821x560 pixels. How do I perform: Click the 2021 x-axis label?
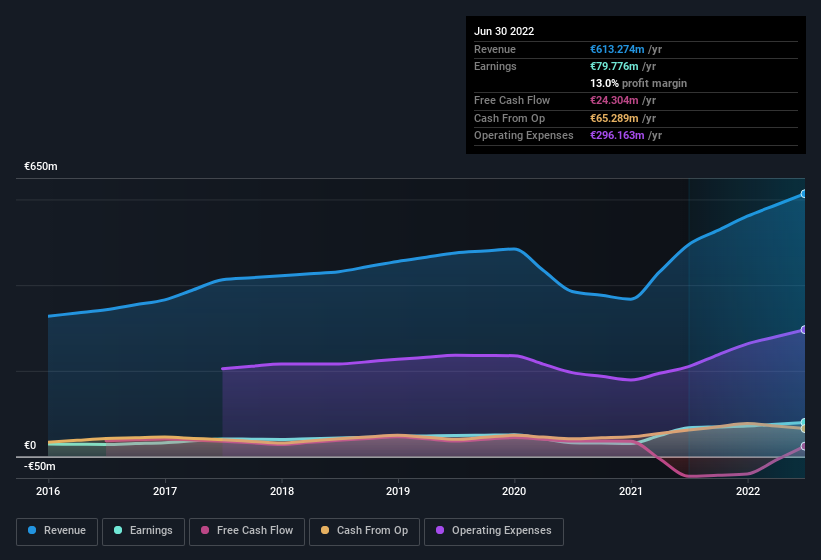(631, 491)
